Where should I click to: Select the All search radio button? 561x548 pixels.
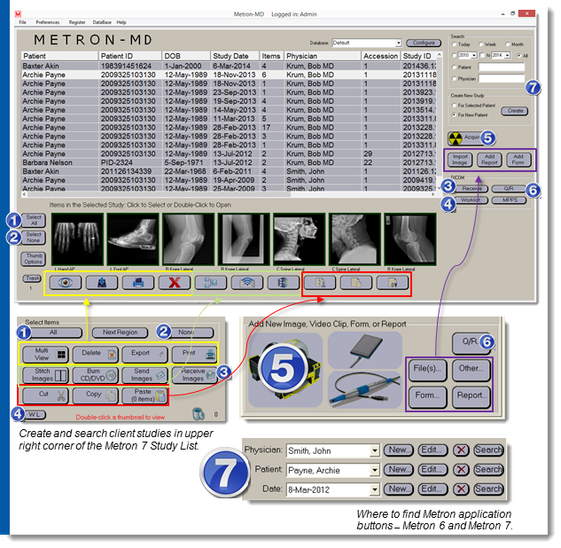pos(519,56)
